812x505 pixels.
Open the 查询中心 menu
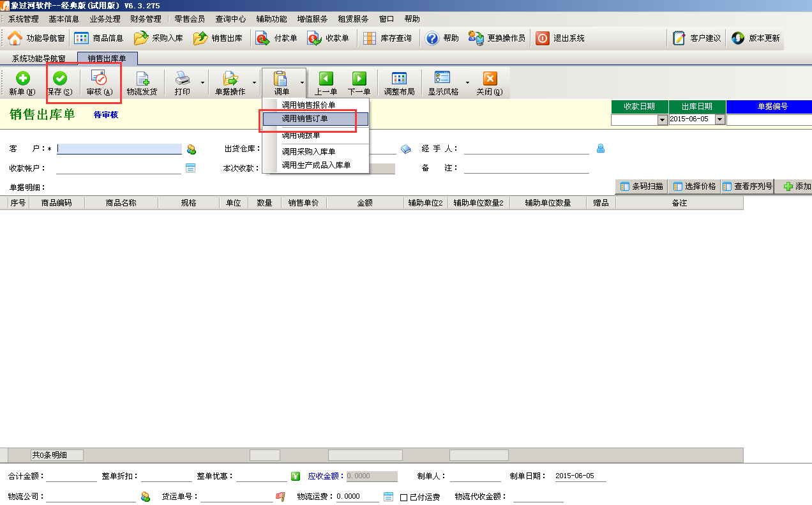pyautogui.click(x=230, y=19)
